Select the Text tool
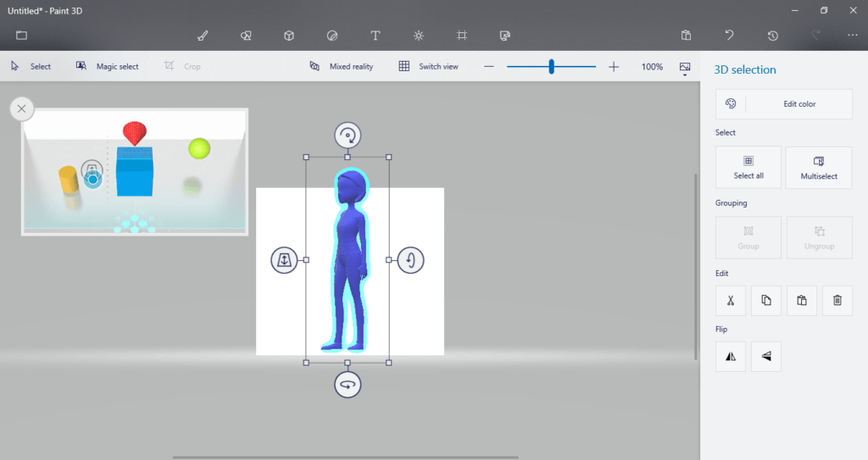868x460 pixels. tap(376, 36)
